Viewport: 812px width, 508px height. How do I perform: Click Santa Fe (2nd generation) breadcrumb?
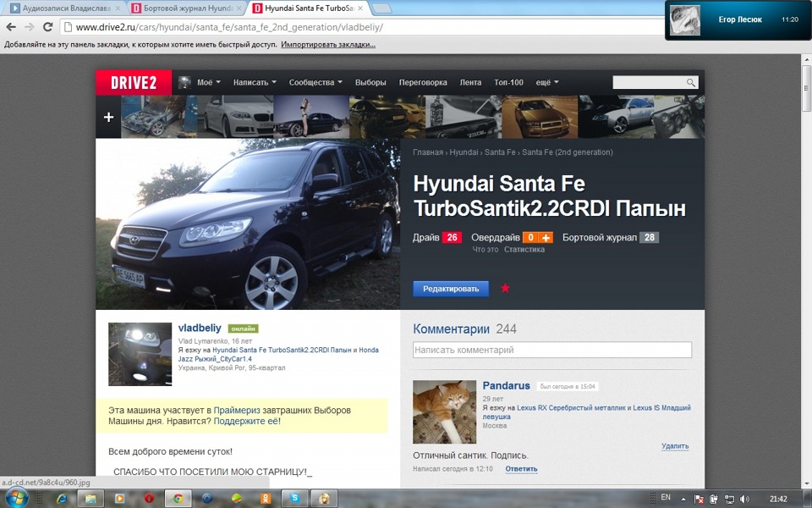[567, 152]
